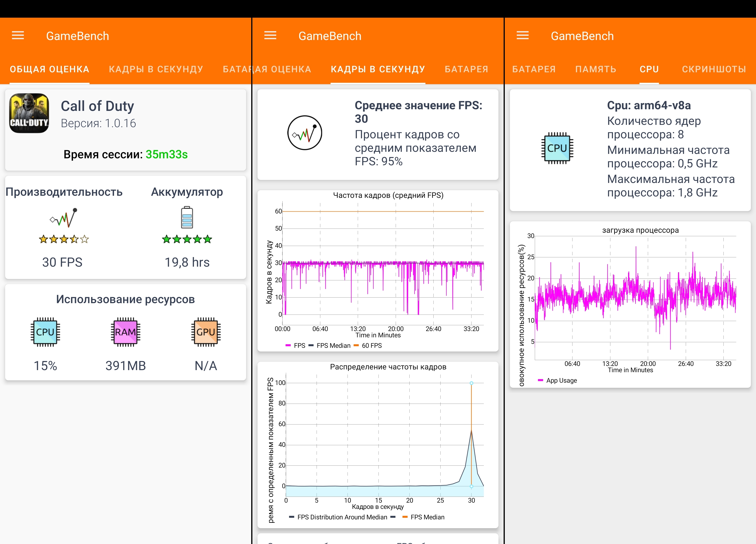The image size is (756, 544).
Task: Open КАДРЫ В СЕКУНДУ tab in first panel
Action: [156, 69]
